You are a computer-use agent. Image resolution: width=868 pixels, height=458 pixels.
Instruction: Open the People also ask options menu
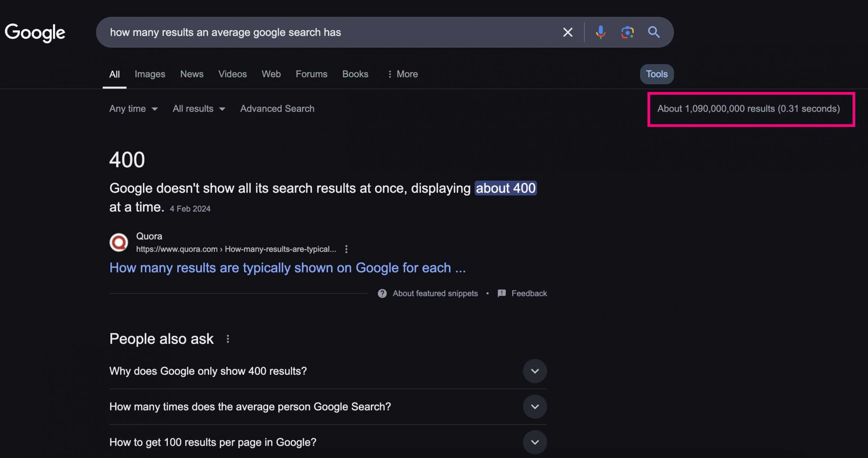click(228, 339)
